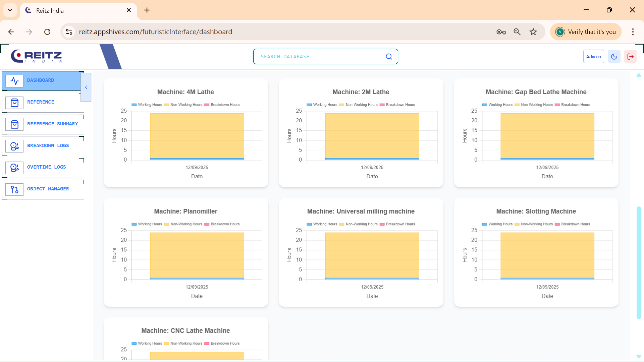The width and height of the screenshot is (644, 362).
Task: Toggle Breakdown Hours legend in 2M Lathe chart
Action: [x=397, y=105]
